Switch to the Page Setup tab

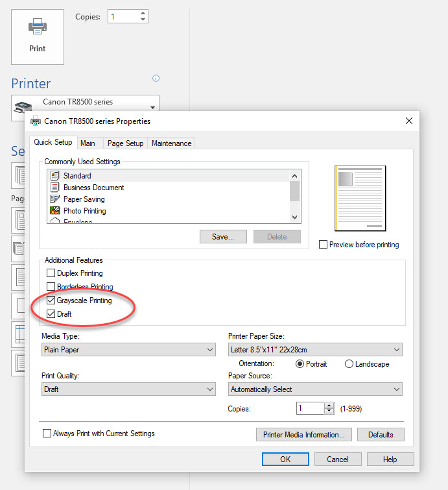(x=125, y=143)
